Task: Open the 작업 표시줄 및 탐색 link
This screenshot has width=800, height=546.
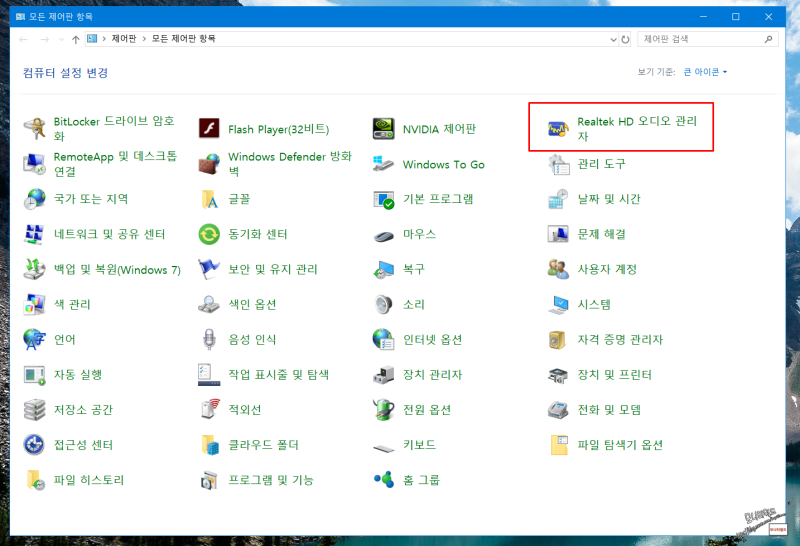Action: click(x=279, y=375)
